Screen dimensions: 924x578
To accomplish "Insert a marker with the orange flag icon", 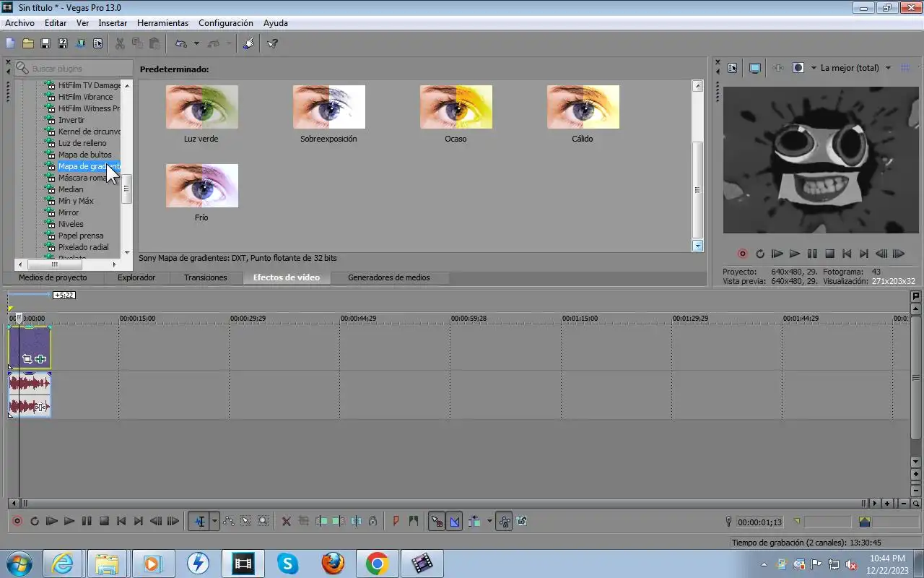I will (x=396, y=521).
